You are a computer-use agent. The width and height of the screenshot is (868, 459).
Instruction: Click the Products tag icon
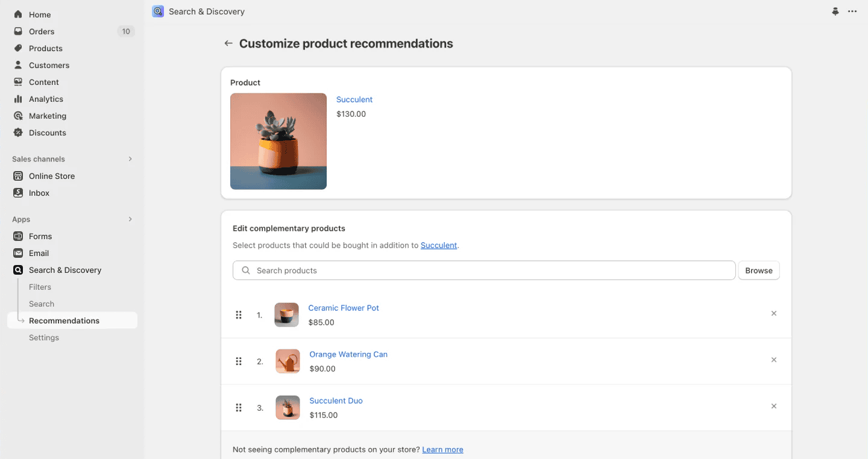coord(18,48)
